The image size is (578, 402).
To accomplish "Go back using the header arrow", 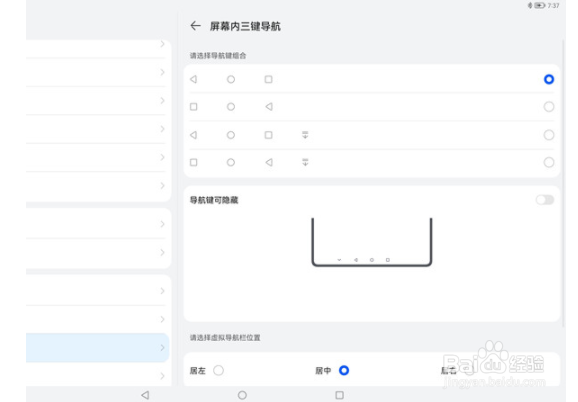I will pos(195,26).
